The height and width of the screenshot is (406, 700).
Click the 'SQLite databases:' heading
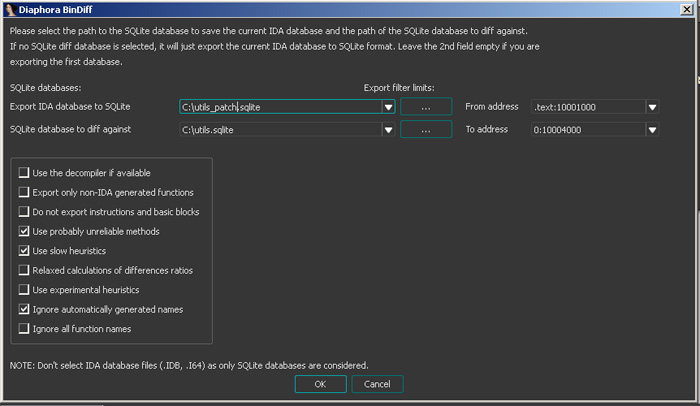(x=46, y=88)
